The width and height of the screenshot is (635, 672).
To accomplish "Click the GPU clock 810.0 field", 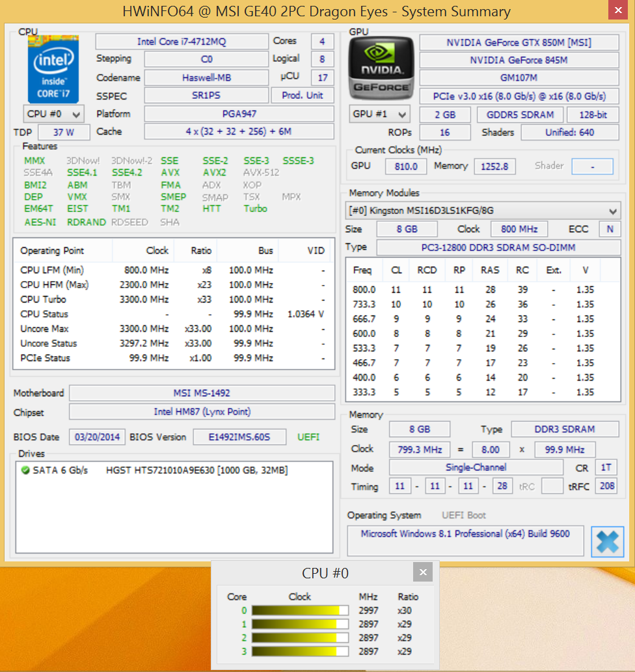I will [406, 167].
